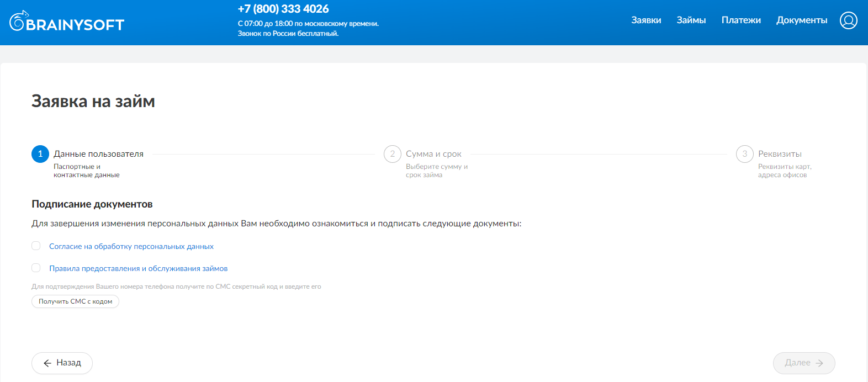The width and height of the screenshot is (868, 382).
Task: Go back with the Назад button
Action: pyautogui.click(x=62, y=363)
